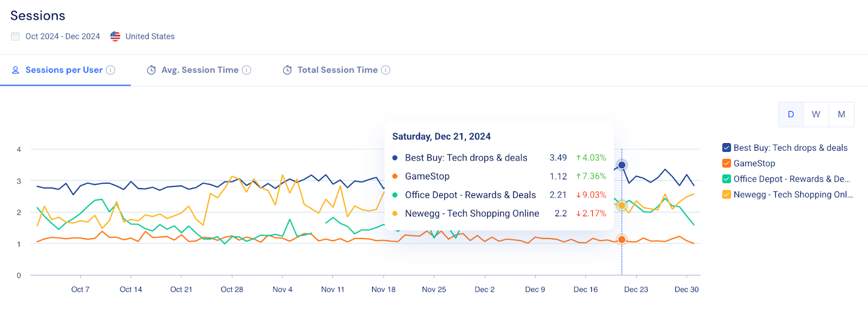Click Newegg value 2.2 in tooltip
The height and width of the screenshot is (315, 868).
tap(561, 214)
